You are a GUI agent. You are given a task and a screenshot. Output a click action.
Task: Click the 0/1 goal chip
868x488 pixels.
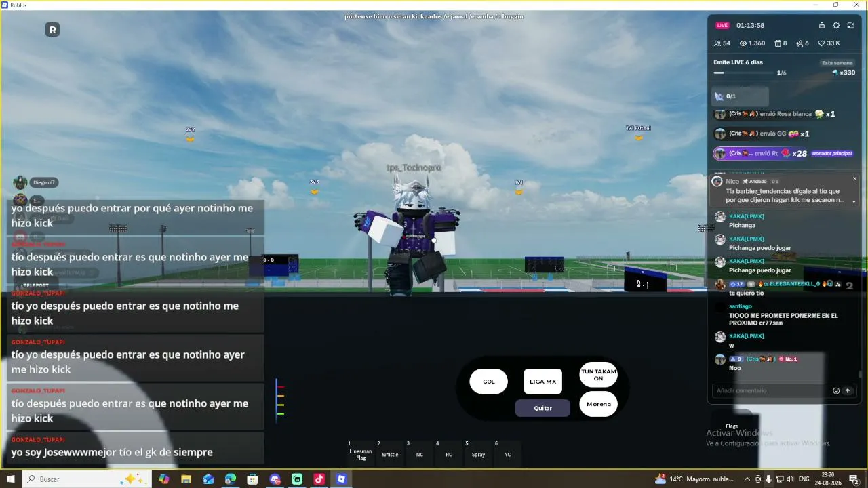[x=740, y=96]
